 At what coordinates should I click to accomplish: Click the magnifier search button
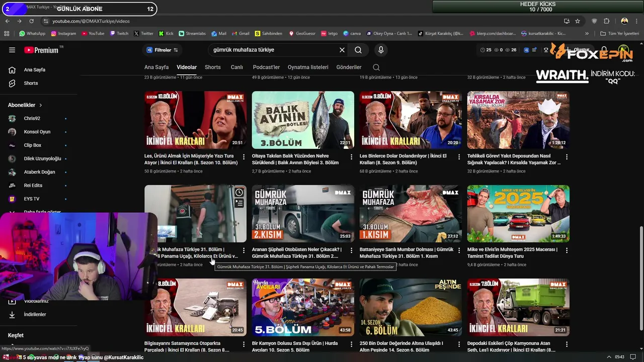358,50
